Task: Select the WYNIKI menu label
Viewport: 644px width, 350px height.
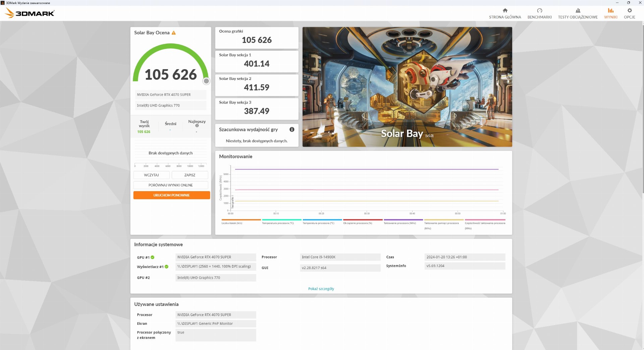Action: [x=610, y=17]
